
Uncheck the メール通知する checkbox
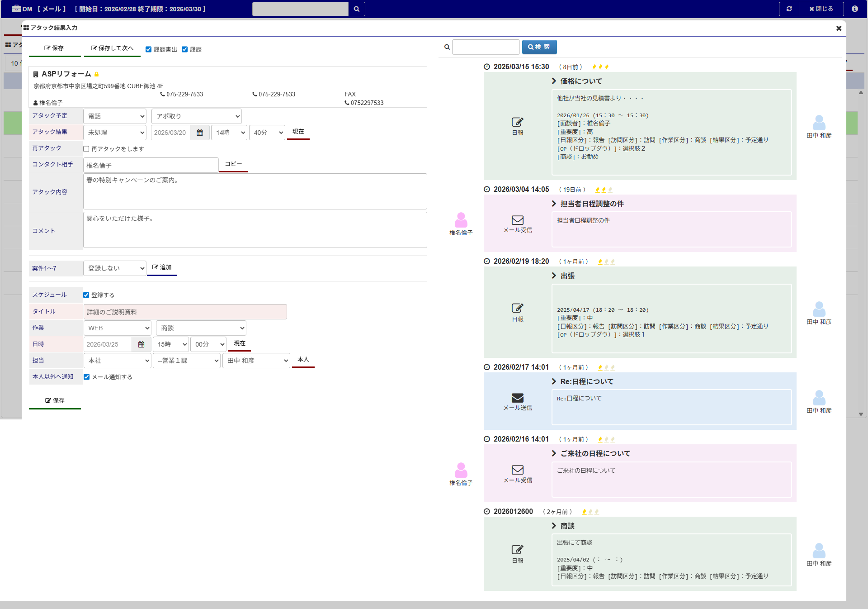(x=86, y=377)
